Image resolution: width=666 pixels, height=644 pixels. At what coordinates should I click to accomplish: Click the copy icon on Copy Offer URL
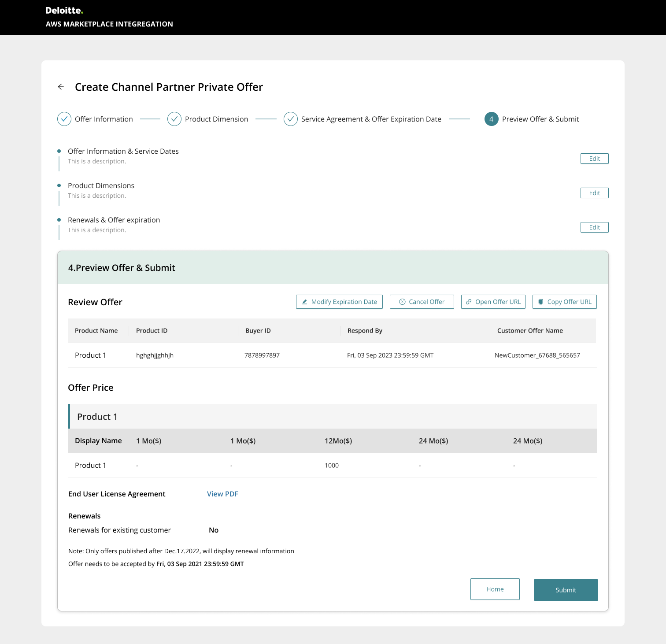(540, 302)
